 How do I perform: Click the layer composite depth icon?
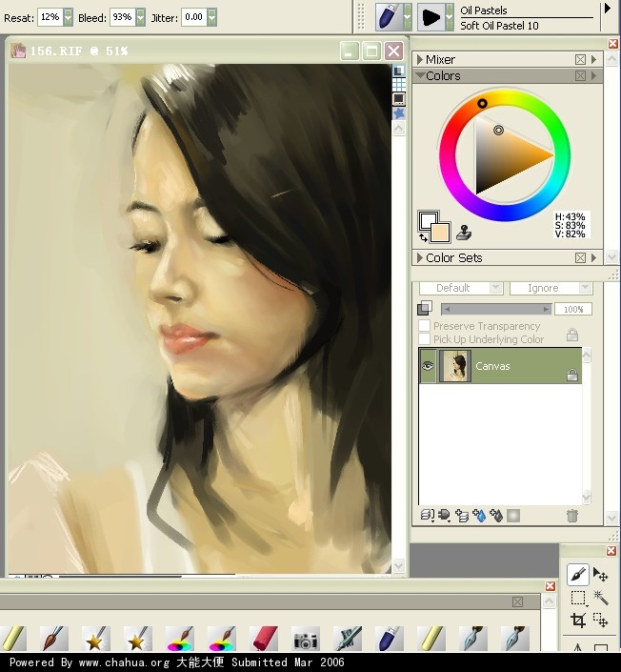point(425,308)
